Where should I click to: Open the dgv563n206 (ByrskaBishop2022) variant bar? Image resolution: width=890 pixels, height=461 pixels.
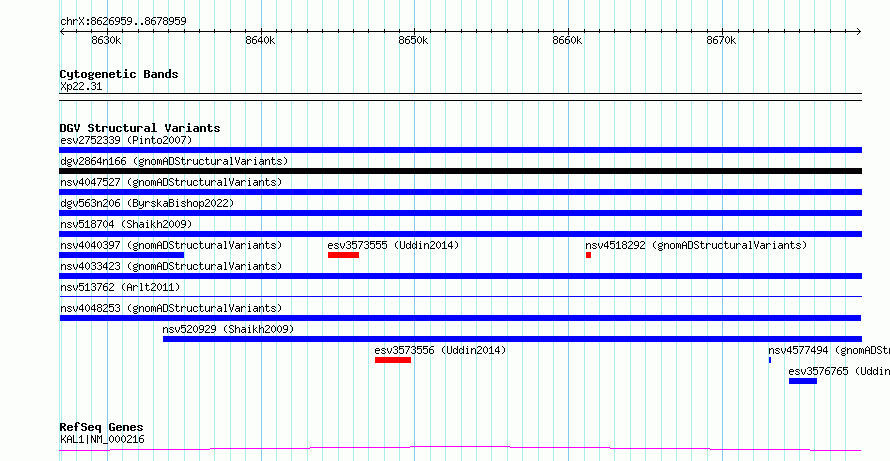coord(460,213)
